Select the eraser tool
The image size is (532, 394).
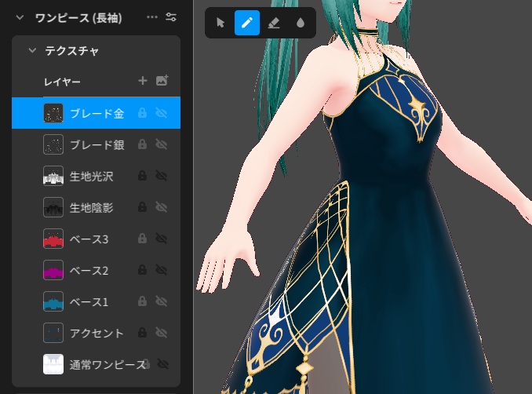click(x=274, y=23)
